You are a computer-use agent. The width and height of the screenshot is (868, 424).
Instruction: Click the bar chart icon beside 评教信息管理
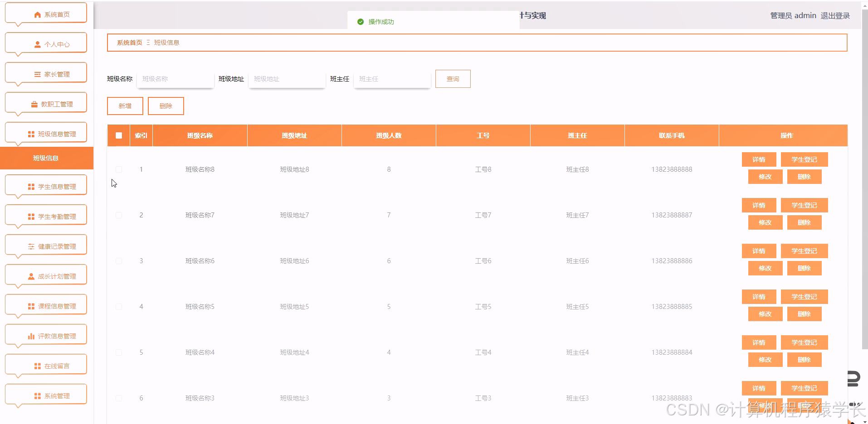click(x=31, y=337)
